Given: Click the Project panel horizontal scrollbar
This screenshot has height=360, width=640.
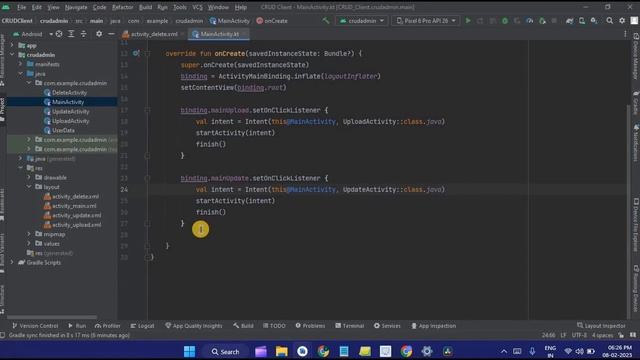Looking at the screenshot, I should 52,317.
